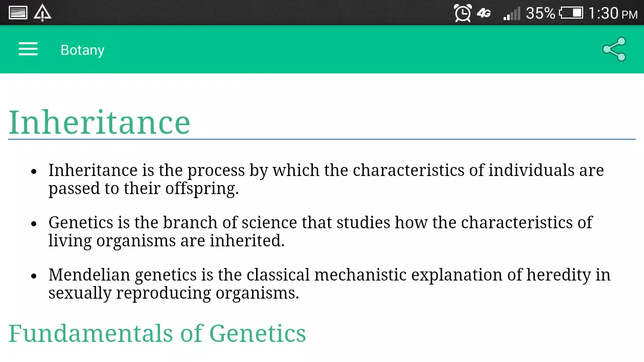Tap the warning triangle notification icon
Screen dimensions: 644x362
[x=42, y=13]
